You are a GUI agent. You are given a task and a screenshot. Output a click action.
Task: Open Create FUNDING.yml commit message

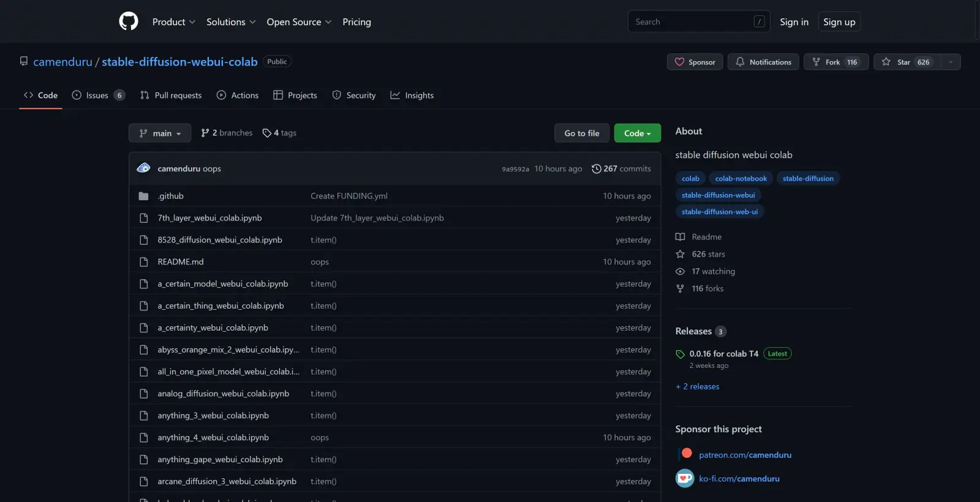[x=349, y=196]
